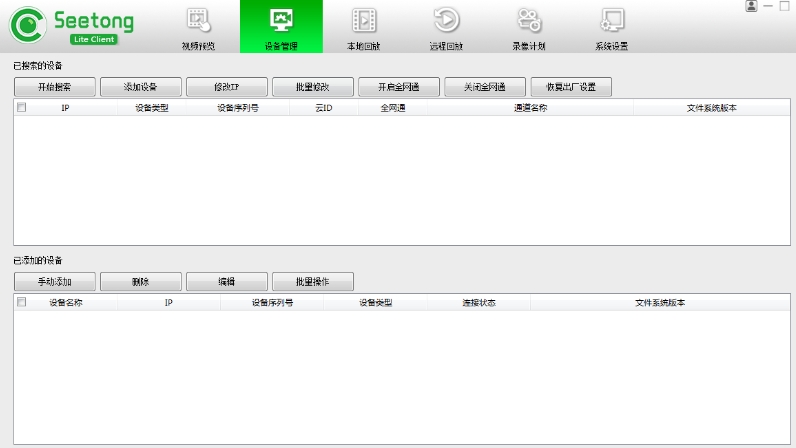Click 设备类型 header in added devices table
The width and height of the screenshot is (796, 448).
pos(376,303)
